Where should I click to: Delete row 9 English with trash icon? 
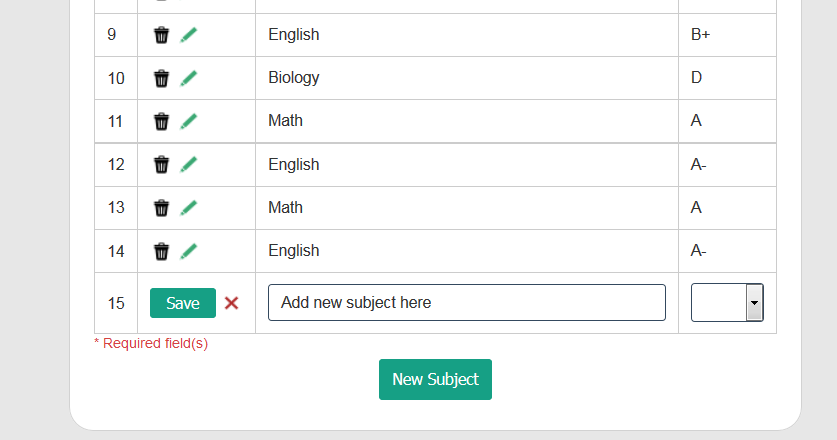pos(161,35)
